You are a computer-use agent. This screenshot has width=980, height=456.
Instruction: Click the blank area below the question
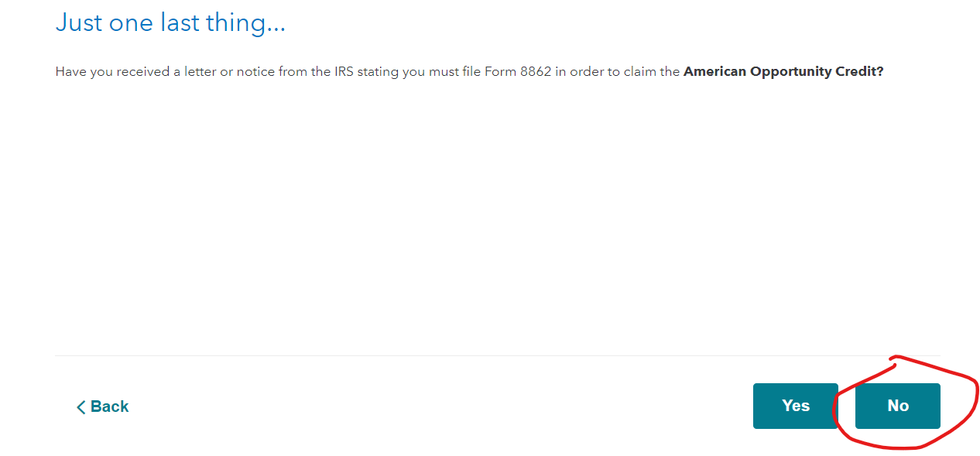point(498,217)
